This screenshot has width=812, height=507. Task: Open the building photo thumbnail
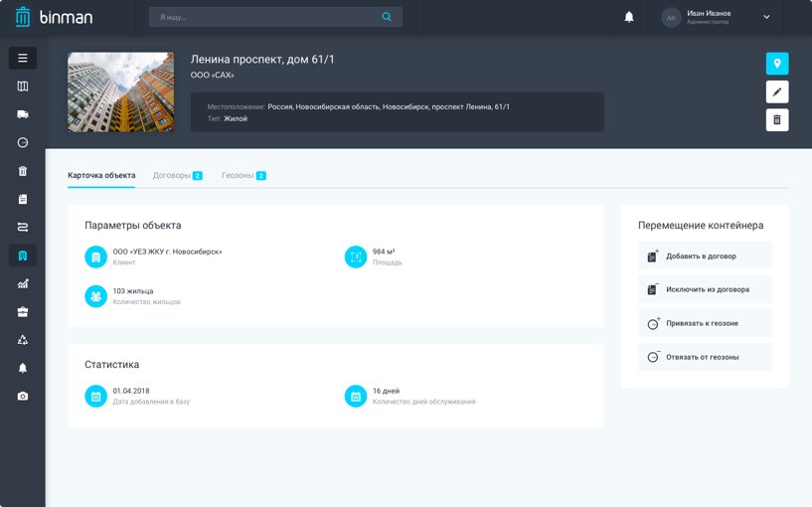pos(120,91)
